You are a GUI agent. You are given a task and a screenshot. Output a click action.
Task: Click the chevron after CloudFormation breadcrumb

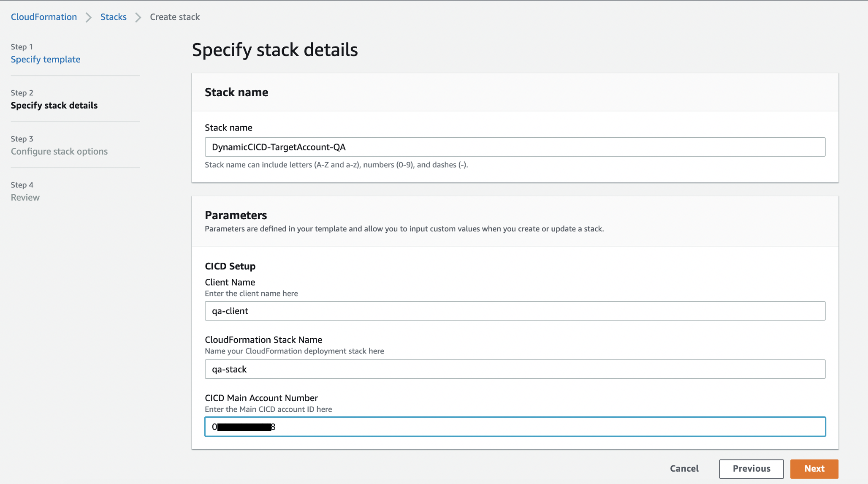pos(89,17)
